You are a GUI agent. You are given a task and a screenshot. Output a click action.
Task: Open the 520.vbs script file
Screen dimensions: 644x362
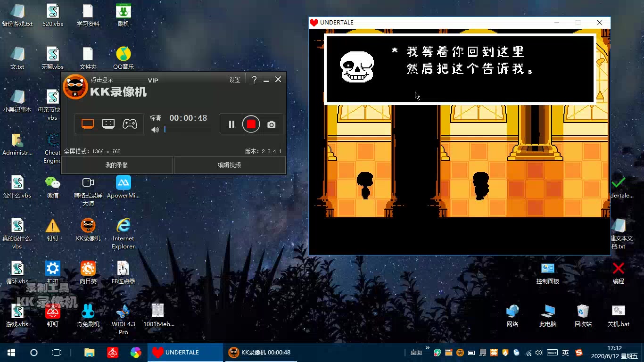[53, 16]
